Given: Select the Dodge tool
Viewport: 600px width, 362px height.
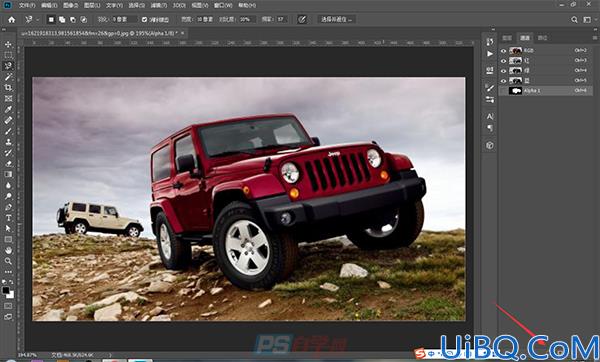Looking at the screenshot, I should (8, 196).
